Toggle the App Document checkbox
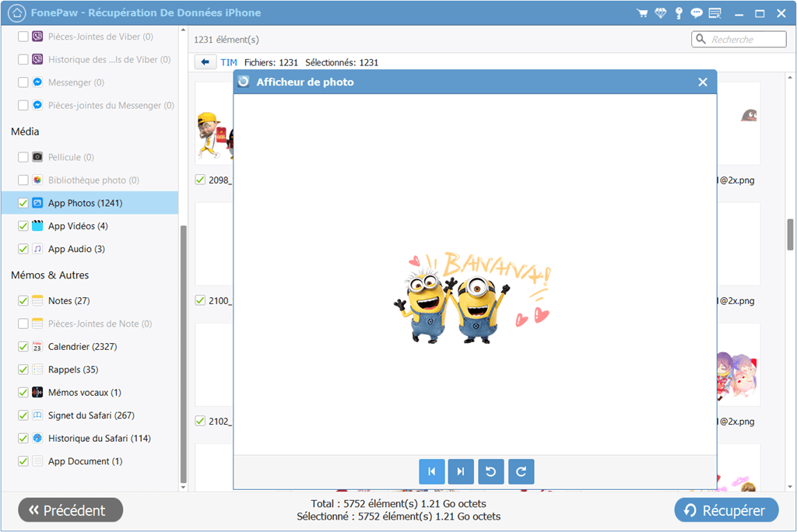The height and width of the screenshot is (532, 797). [x=23, y=461]
